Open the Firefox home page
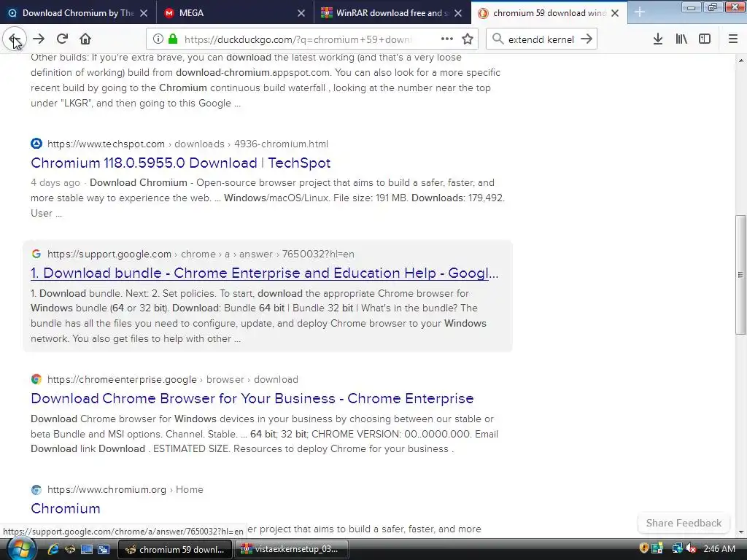The height and width of the screenshot is (560, 747). point(85,39)
